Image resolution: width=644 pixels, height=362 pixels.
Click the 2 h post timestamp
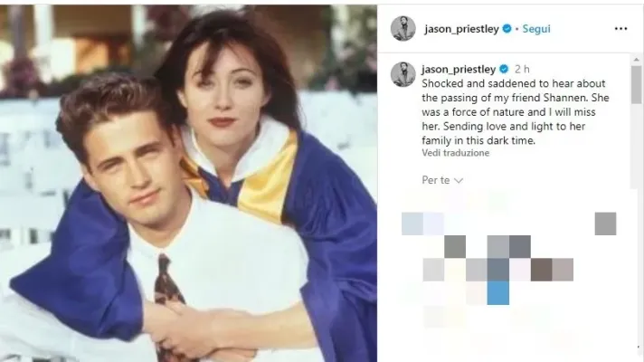click(522, 69)
